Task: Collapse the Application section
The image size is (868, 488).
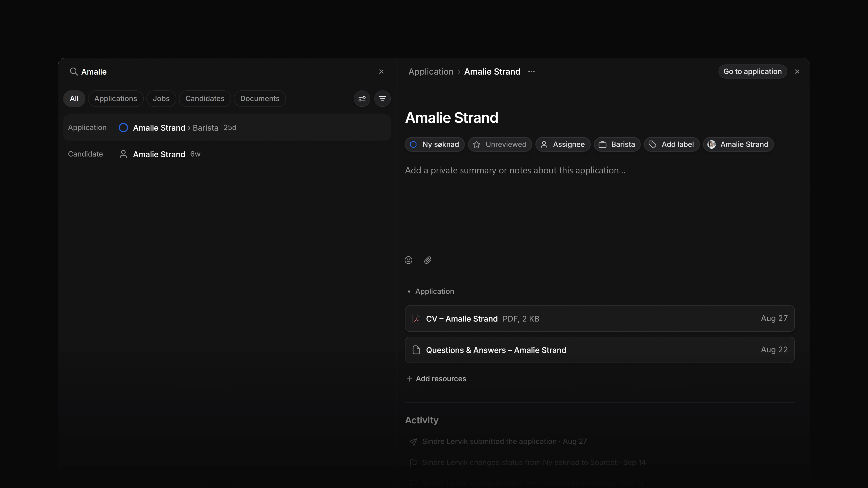Action: coord(431,291)
